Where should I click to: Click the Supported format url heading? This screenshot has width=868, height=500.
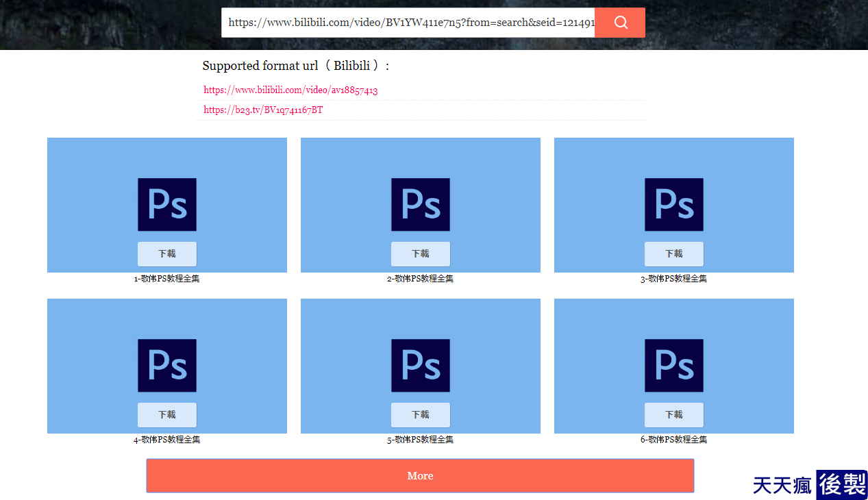tap(296, 66)
